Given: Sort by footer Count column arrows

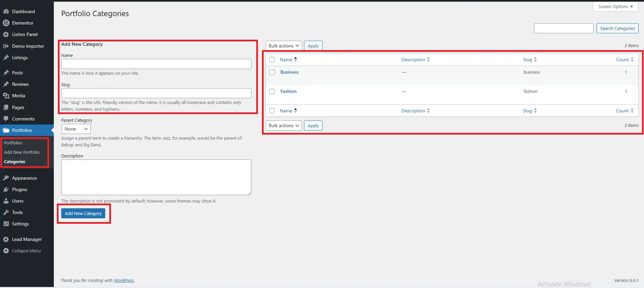Looking at the screenshot, I should [632, 111].
